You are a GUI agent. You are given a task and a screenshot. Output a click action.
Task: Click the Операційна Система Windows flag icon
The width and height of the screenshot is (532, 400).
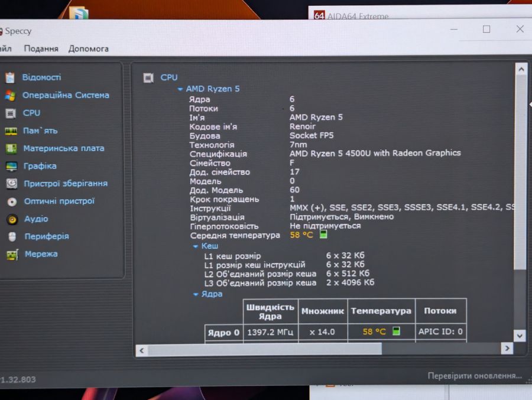point(10,95)
